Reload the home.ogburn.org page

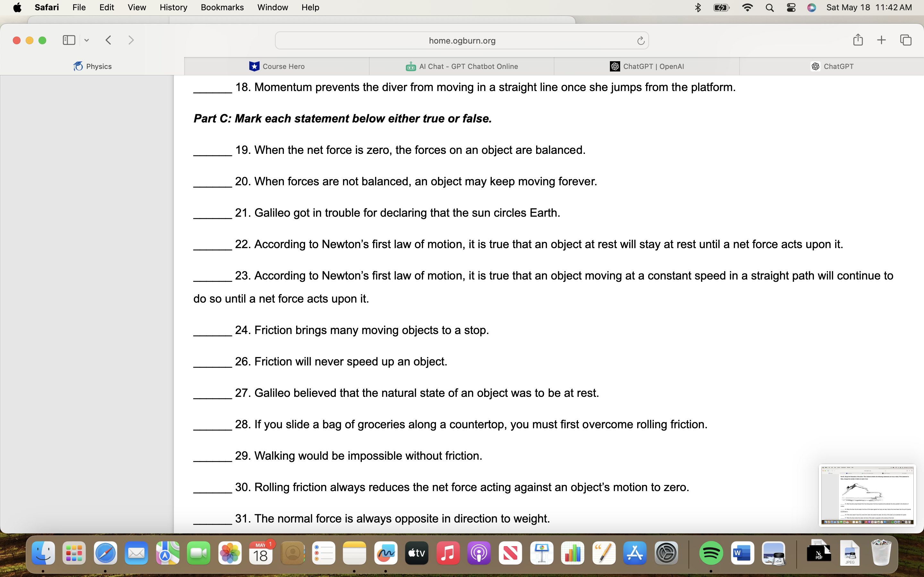[x=640, y=40]
